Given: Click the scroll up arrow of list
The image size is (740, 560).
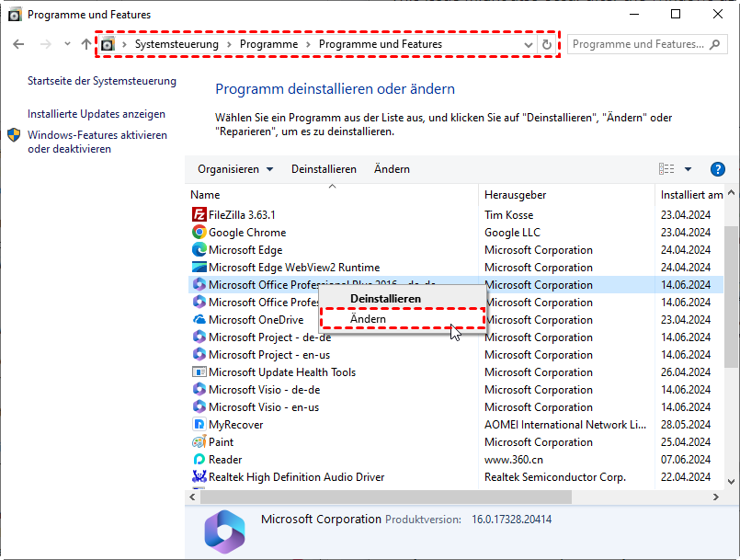Looking at the screenshot, I should [731, 192].
